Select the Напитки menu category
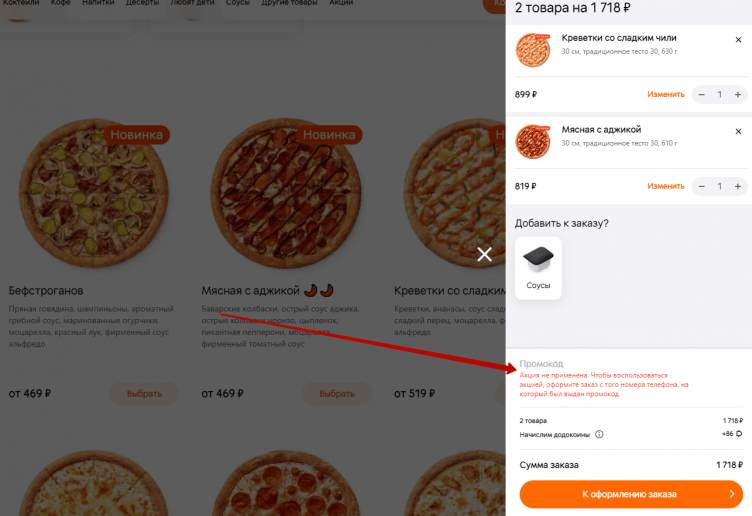Screen dimensions: 752x516 point(98,3)
